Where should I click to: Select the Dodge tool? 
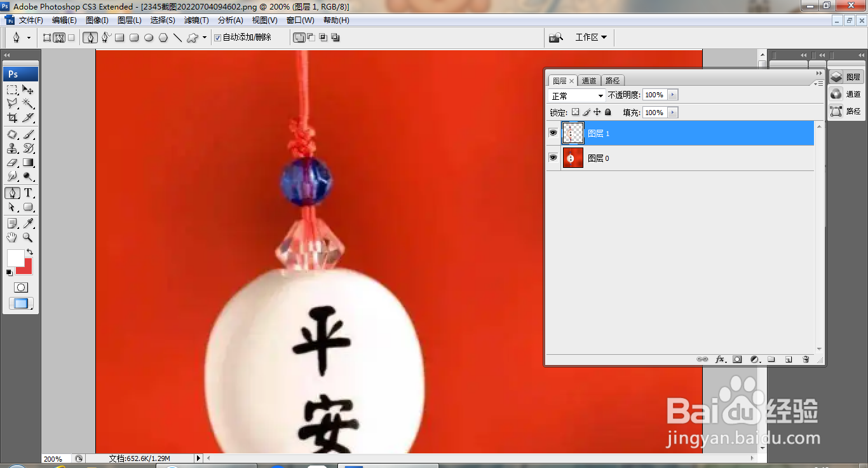tap(28, 176)
